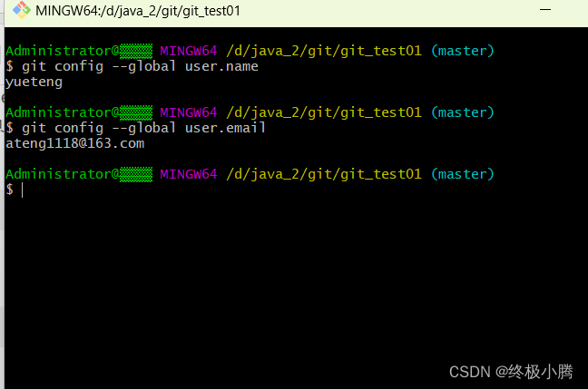Viewport: 588px width, 389px height.
Task: Click the second prompt's '(master)' branch label
Action: pyautogui.click(x=463, y=112)
